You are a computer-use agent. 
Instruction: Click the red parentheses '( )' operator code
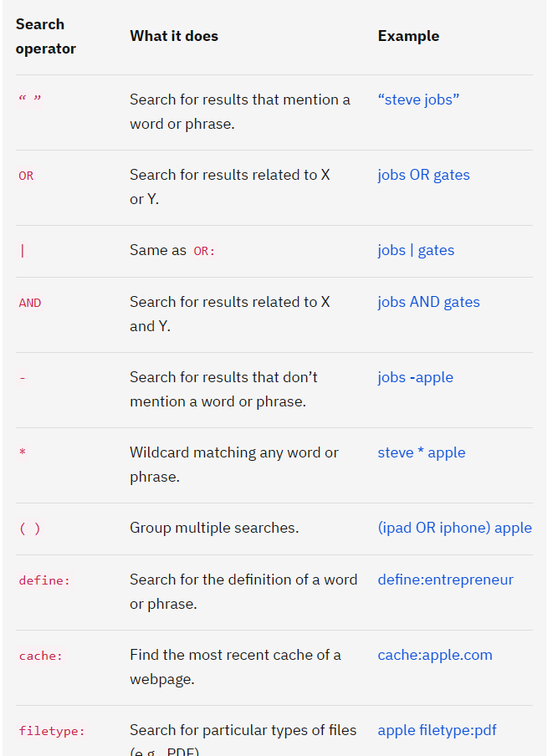[29, 529]
